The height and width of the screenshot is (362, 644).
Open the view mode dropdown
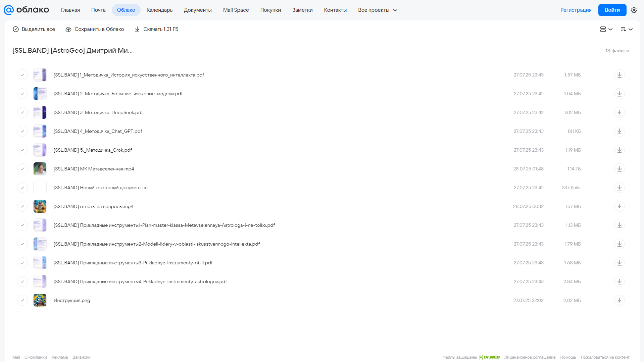coord(606,29)
